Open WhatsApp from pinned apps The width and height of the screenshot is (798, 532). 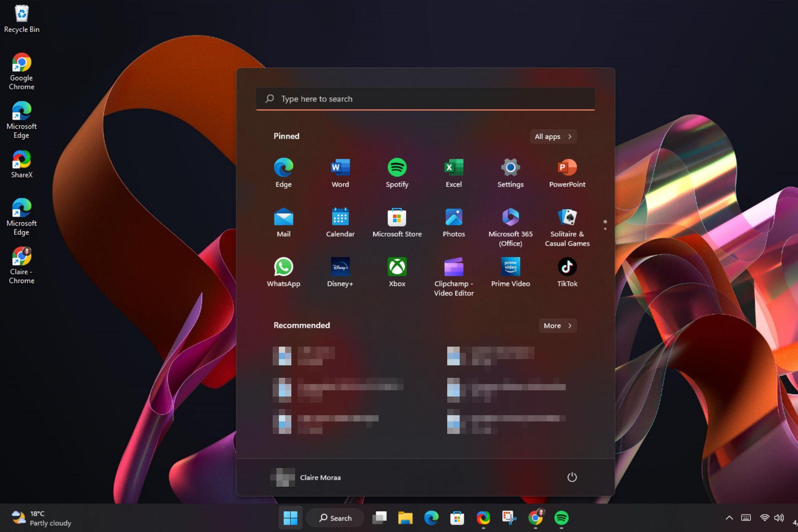click(x=283, y=272)
